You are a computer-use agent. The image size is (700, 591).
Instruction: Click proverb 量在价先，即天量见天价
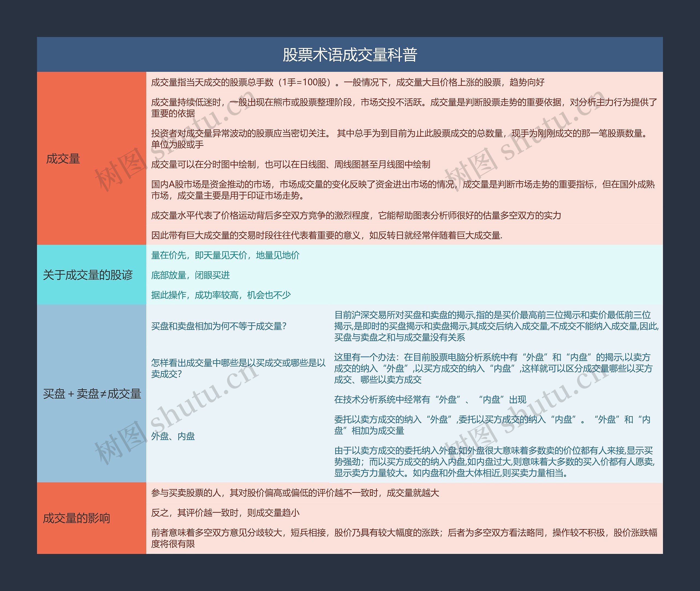tap(225, 255)
